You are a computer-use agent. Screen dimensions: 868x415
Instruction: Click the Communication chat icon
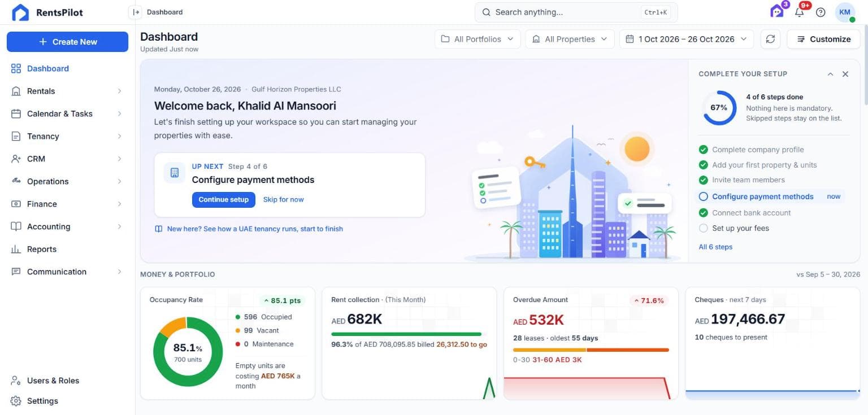(16, 272)
